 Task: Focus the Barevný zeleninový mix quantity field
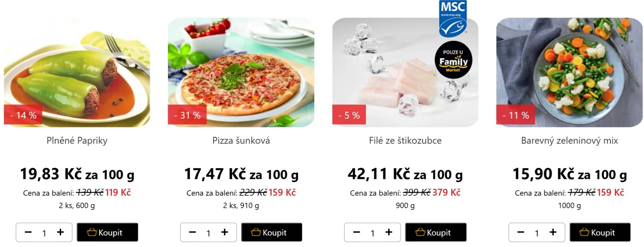(537, 233)
